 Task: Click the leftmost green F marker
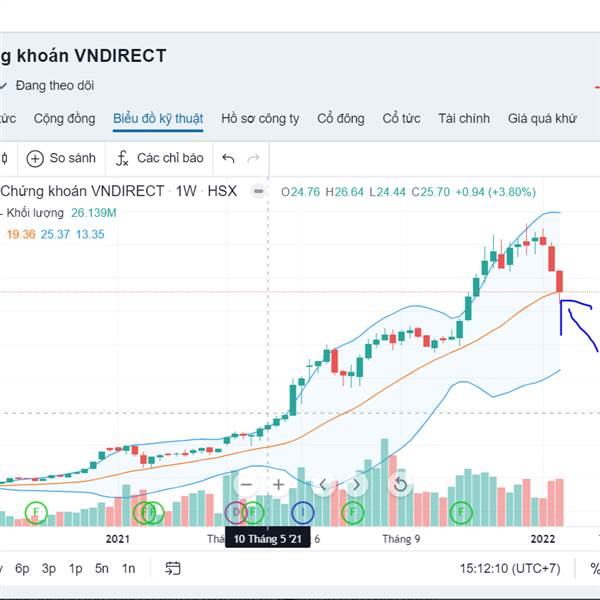(x=36, y=512)
